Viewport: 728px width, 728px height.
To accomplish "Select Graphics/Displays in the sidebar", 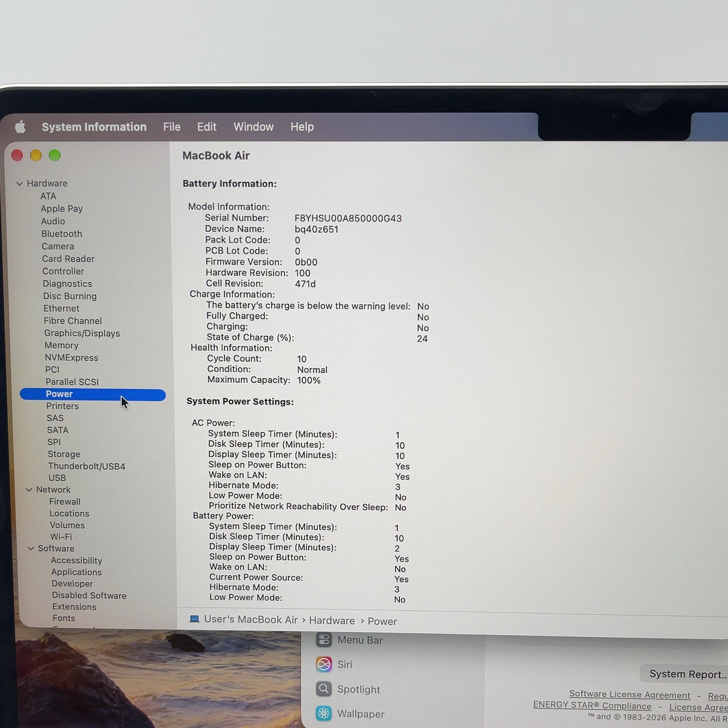I will [82, 333].
